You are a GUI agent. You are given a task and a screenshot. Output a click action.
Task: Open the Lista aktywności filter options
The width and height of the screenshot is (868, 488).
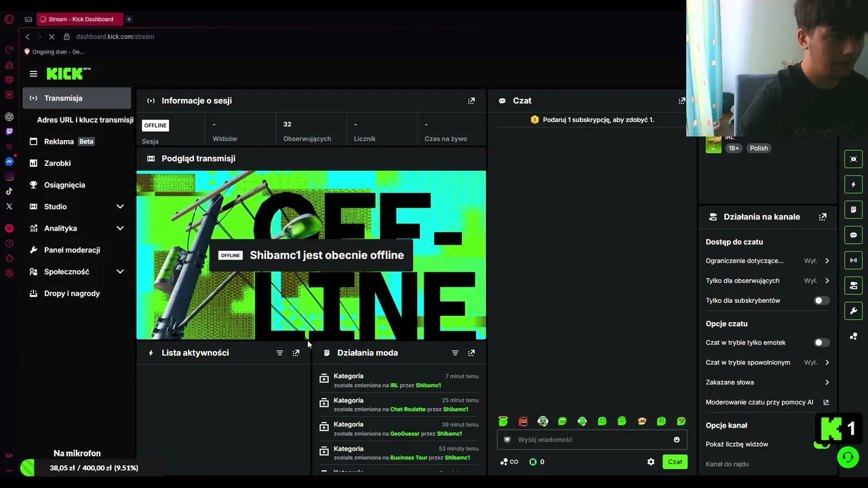279,353
